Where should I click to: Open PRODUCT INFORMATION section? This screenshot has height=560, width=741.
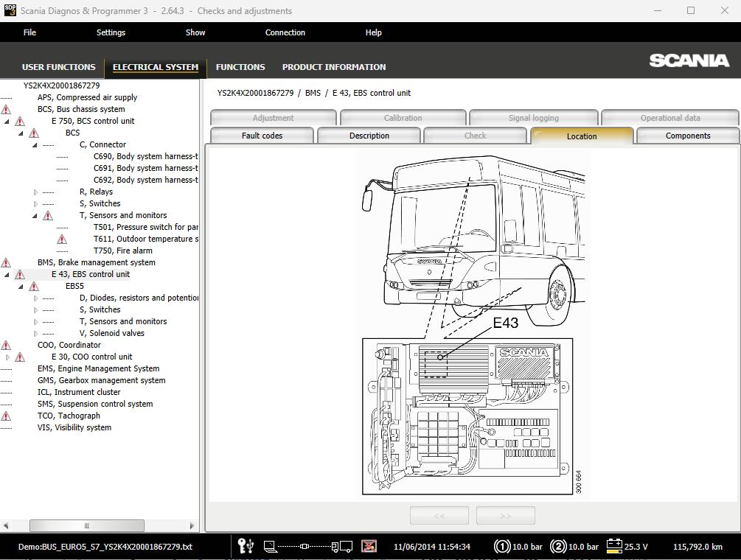click(x=334, y=67)
